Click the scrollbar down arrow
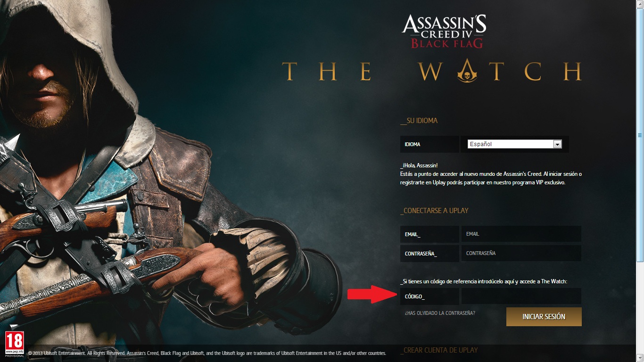The image size is (644, 362). pos(640,358)
